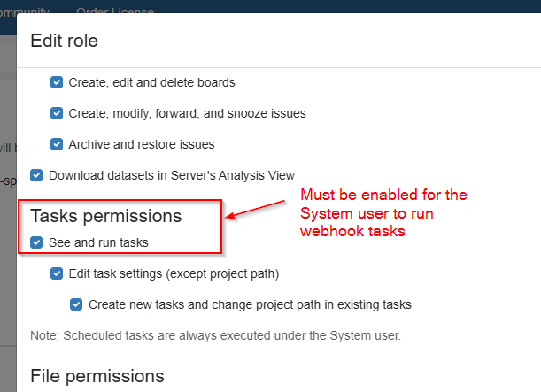Click the Edit role dialog title
Viewport: 541px width, 392px height.
[64, 40]
